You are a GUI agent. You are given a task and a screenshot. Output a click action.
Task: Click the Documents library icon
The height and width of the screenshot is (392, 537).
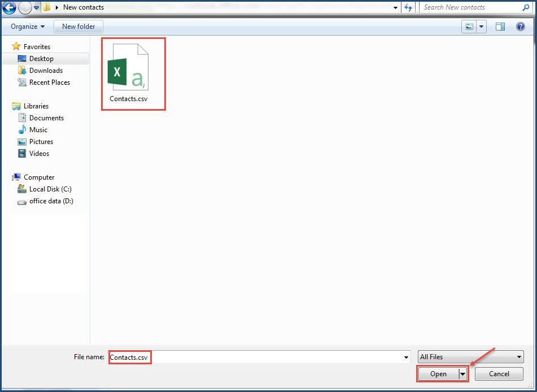pos(22,118)
